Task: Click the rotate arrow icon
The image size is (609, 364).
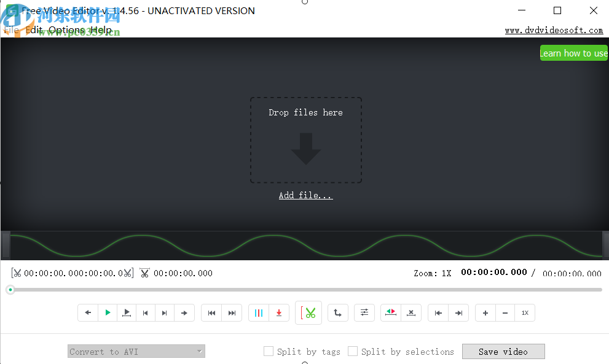Action: [x=338, y=313]
